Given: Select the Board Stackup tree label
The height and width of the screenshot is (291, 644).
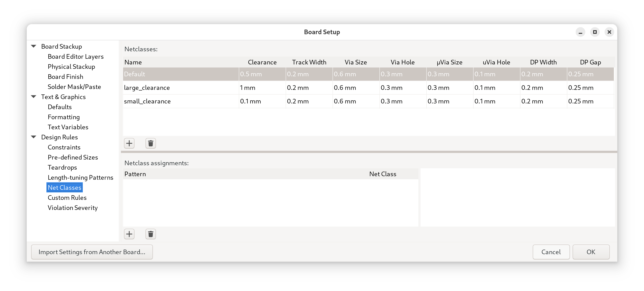Looking at the screenshot, I should tap(62, 46).
